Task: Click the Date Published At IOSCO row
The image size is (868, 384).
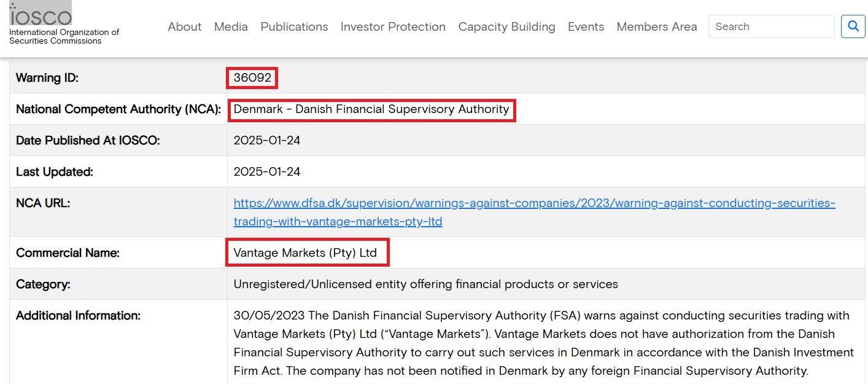Action: click(x=266, y=139)
